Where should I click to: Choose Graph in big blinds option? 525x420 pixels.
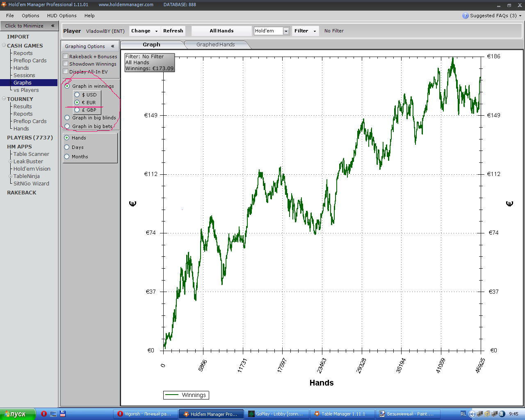coord(67,118)
